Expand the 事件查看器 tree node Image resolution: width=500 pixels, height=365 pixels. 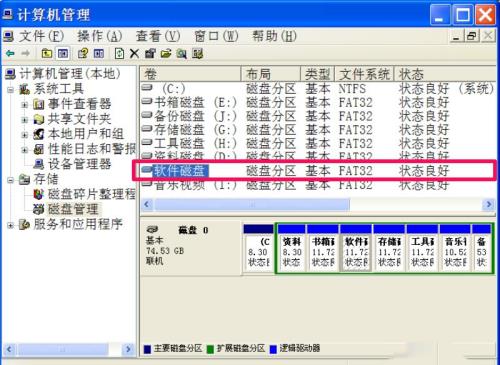click(25, 105)
